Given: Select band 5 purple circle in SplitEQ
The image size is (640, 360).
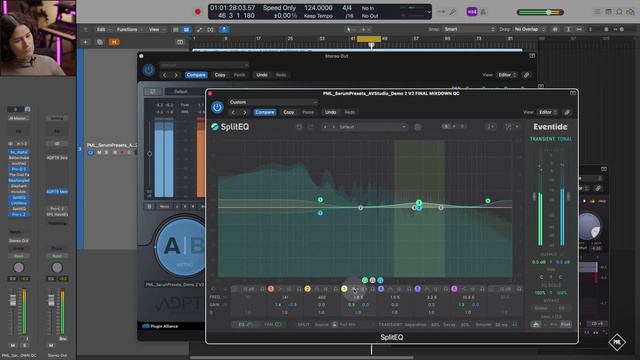Looking at the screenshot, I should click(x=418, y=289).
